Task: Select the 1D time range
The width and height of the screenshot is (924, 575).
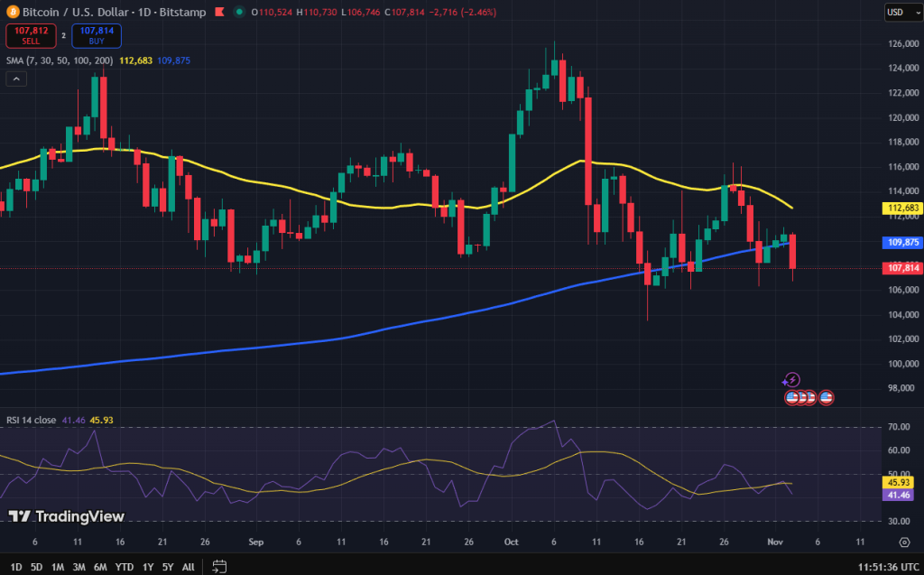Action: pos(16,567)
